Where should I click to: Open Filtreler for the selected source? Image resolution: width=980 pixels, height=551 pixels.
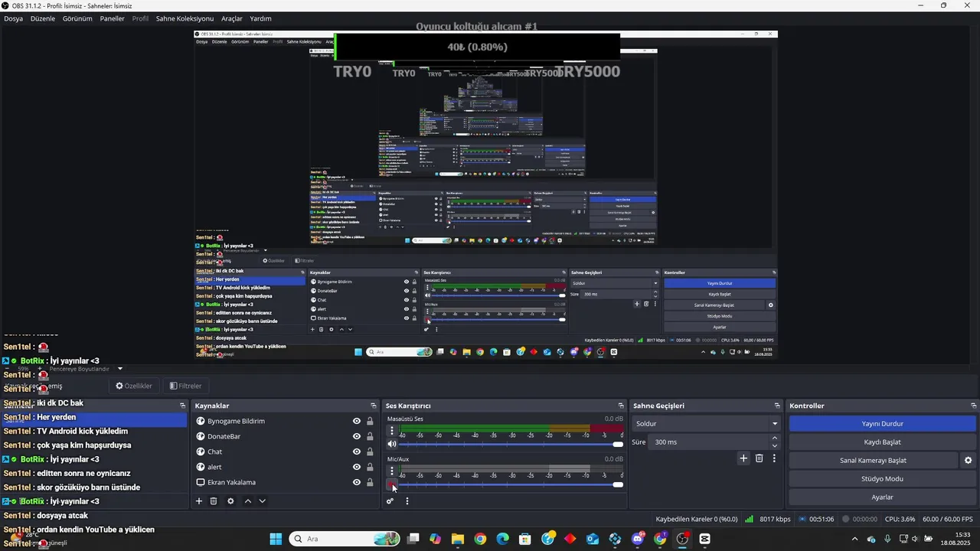pyautogui.click(x=186, y=386)
